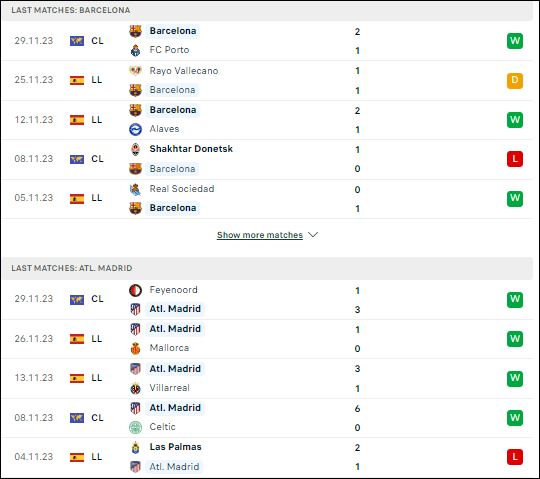
Task: Click the Celtic club crest
Action: pyautogui.click(x=135, y=427)
